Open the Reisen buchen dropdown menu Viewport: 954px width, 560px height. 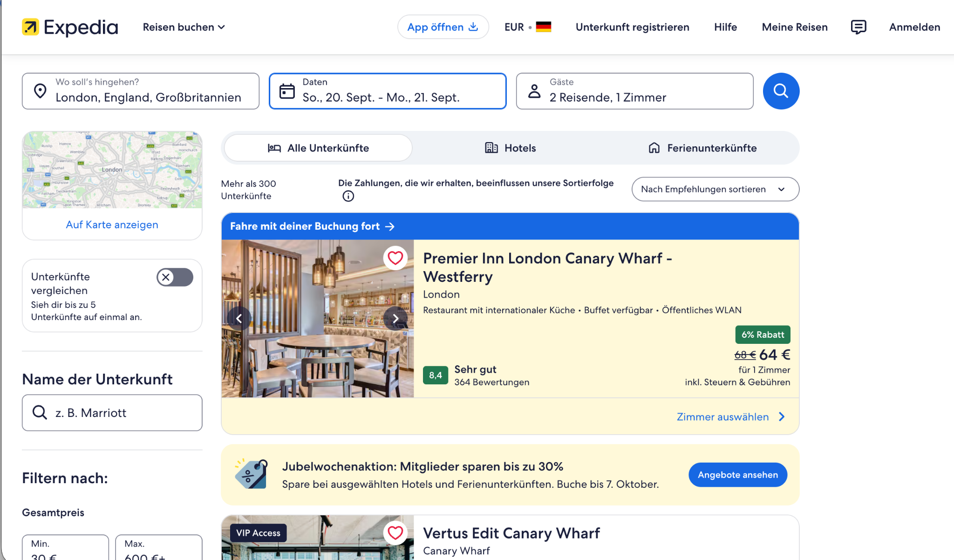[184, 27]
